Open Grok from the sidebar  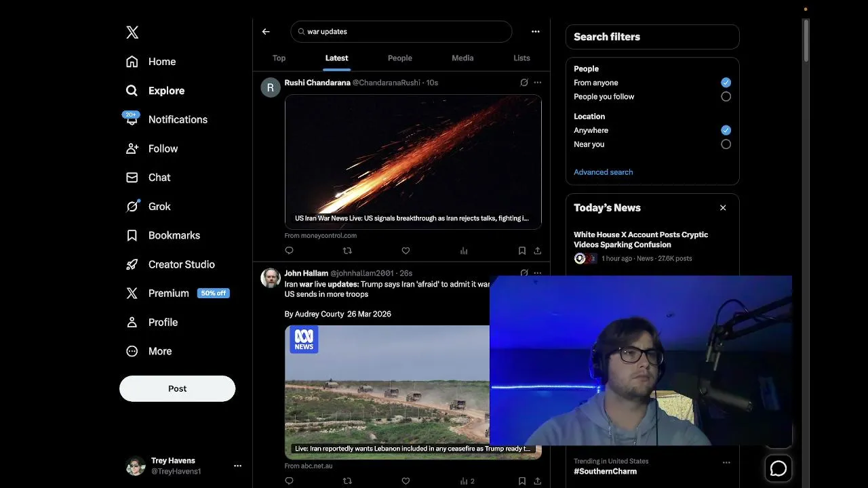(x=148, y=207)
